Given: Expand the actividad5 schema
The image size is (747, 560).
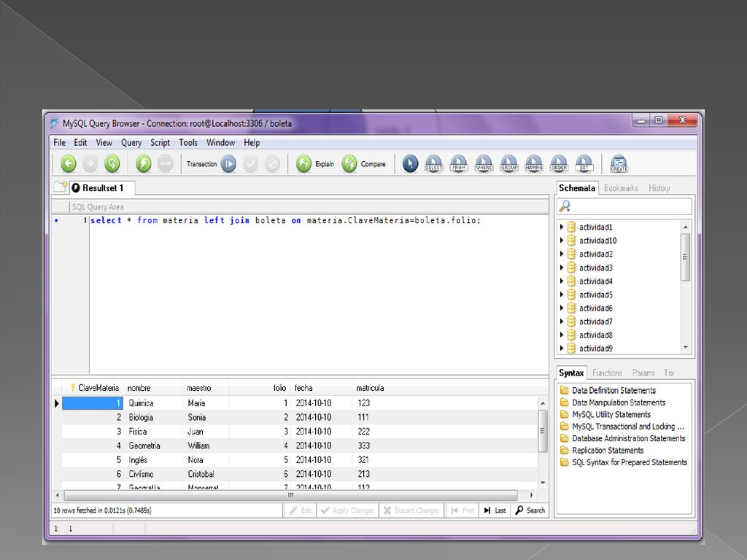Looking at the screenshot, I should (562, 295).
